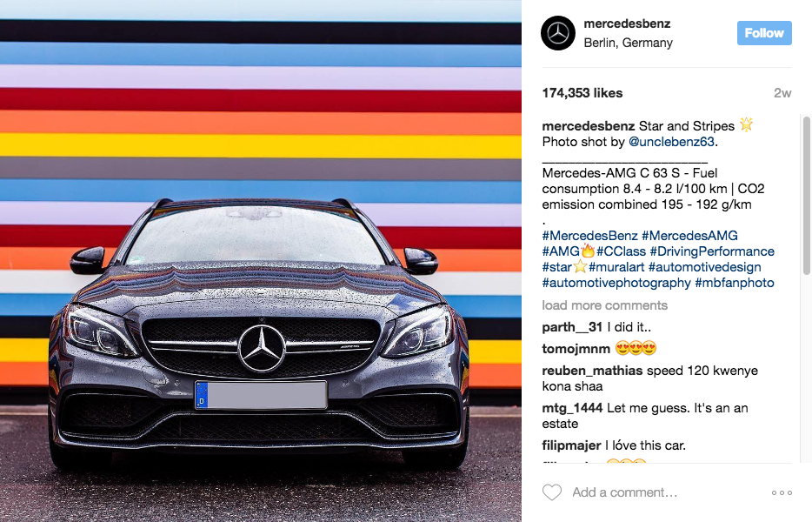
Task: Click the comments scrollbar thumb
Action: [806, 196]
